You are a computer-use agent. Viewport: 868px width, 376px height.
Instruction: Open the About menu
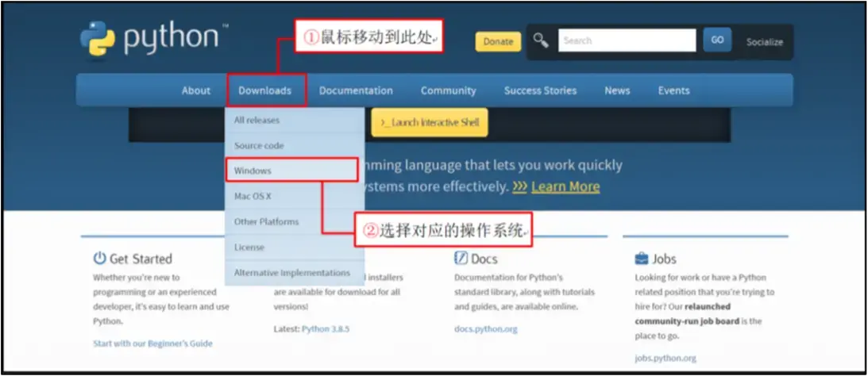[196, 90]
